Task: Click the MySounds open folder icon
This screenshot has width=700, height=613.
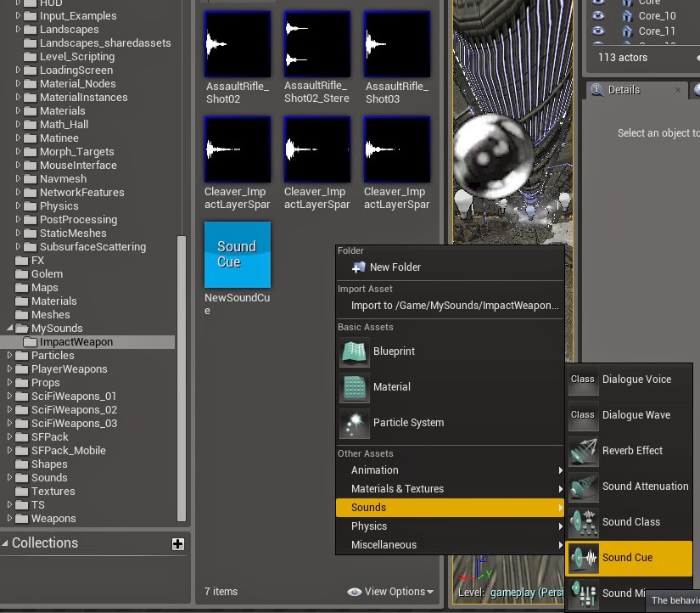Action: pyautogui.click(x=21, y=329)
